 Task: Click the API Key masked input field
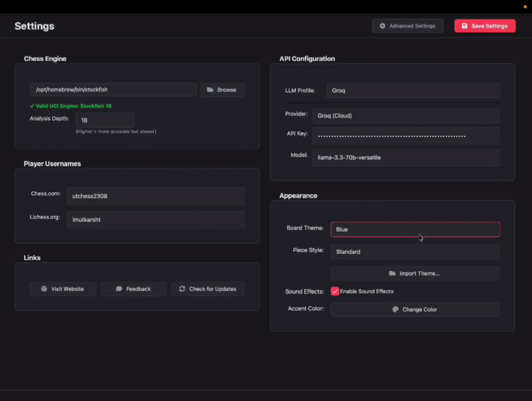[x=406, y=136]
